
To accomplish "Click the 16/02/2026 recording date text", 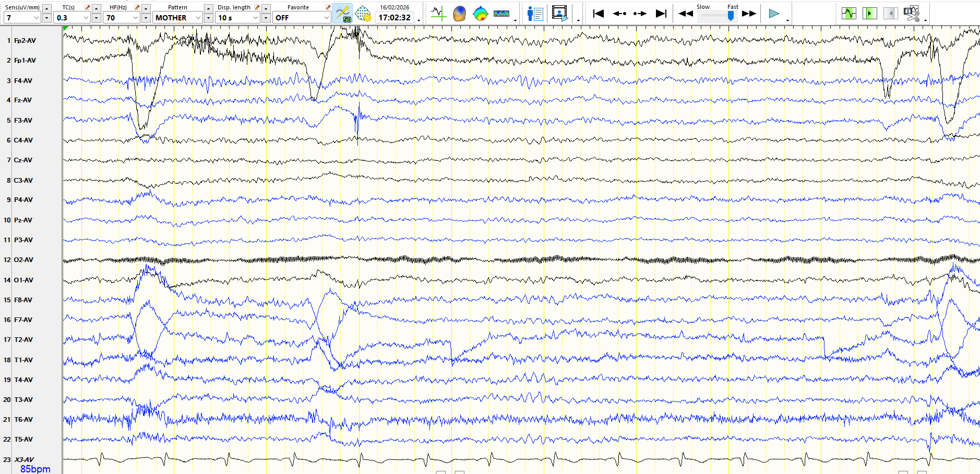I will pos(395,7).
